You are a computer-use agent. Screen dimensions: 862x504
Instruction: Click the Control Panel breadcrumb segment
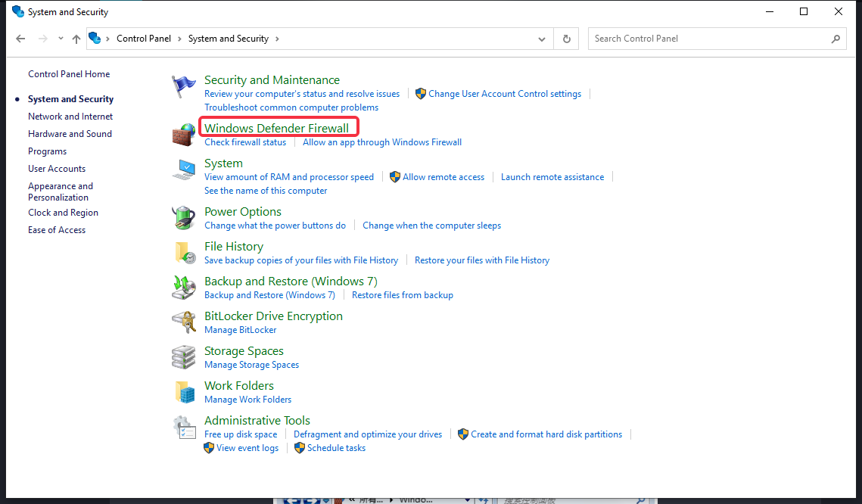(x=144, y=39)
